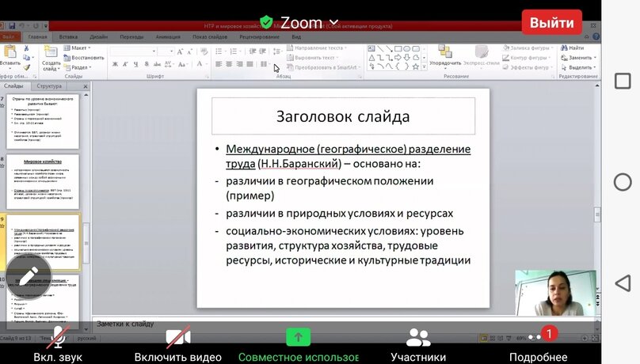
Task: Tap the green shield encryption icon
Action: pos(266,22)
